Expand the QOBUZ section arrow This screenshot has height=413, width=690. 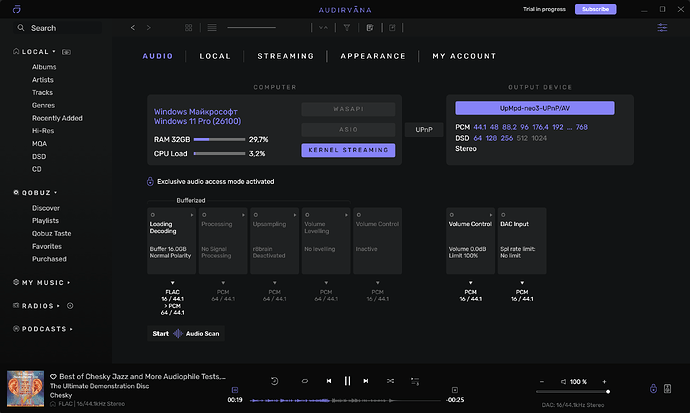point(56,193)
